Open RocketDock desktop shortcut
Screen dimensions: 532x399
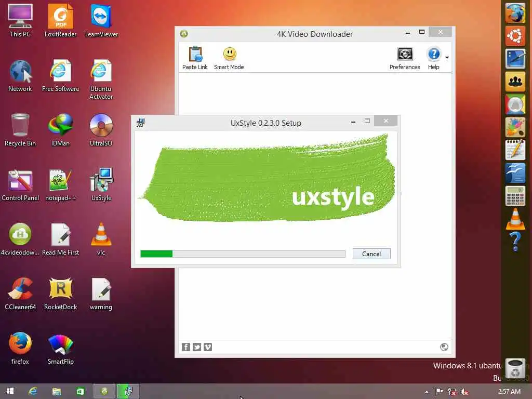click(x=60, y=294)
